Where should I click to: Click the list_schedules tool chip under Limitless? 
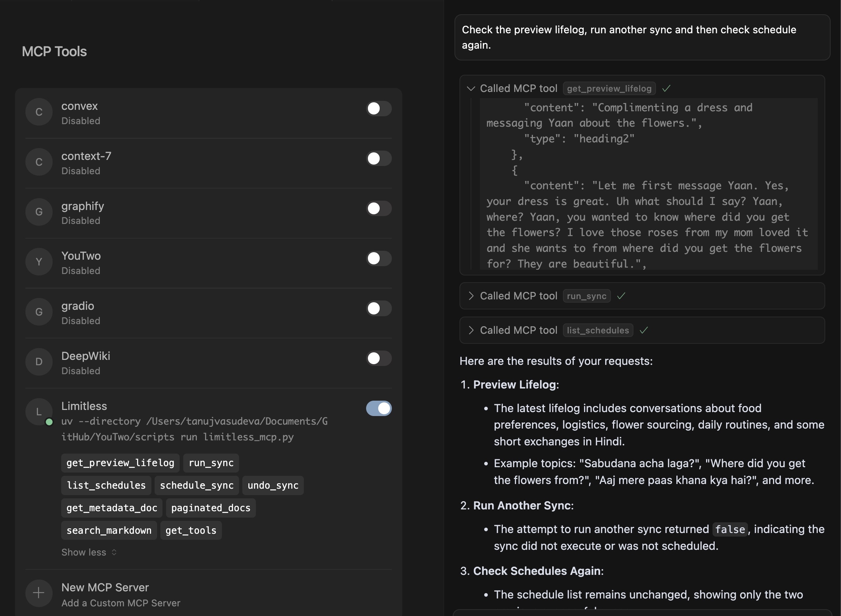[106, 485]
